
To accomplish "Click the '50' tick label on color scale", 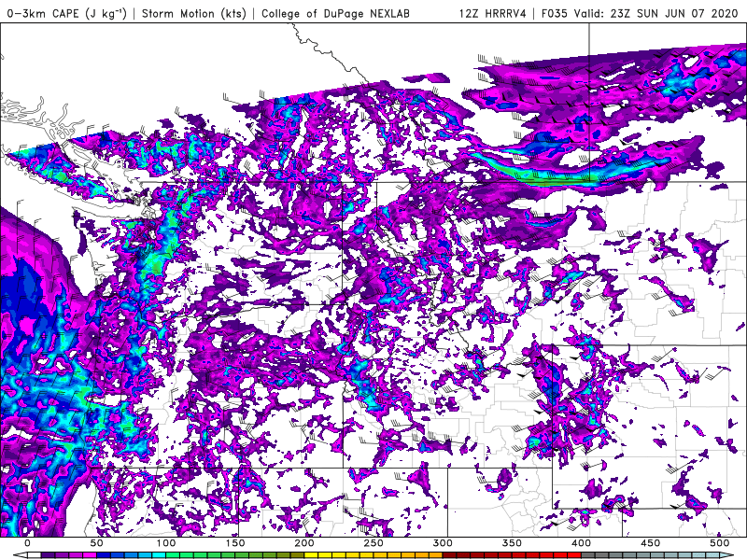I will pos(96,543).
